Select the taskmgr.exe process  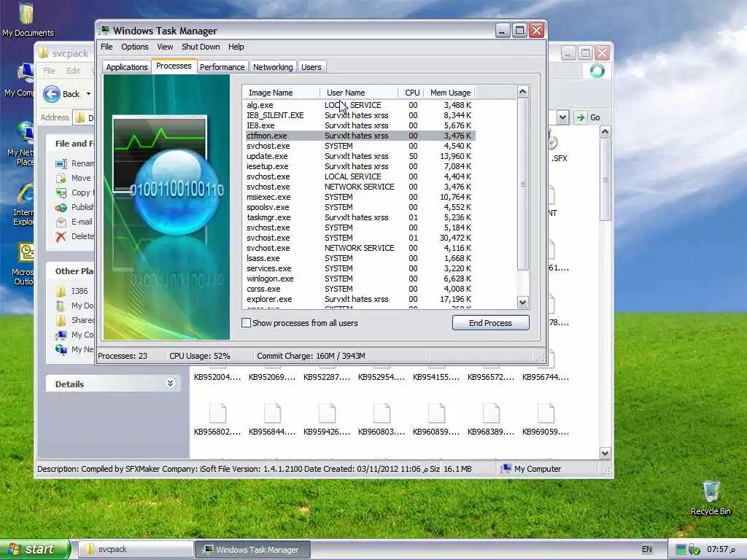tap(359, 217)
